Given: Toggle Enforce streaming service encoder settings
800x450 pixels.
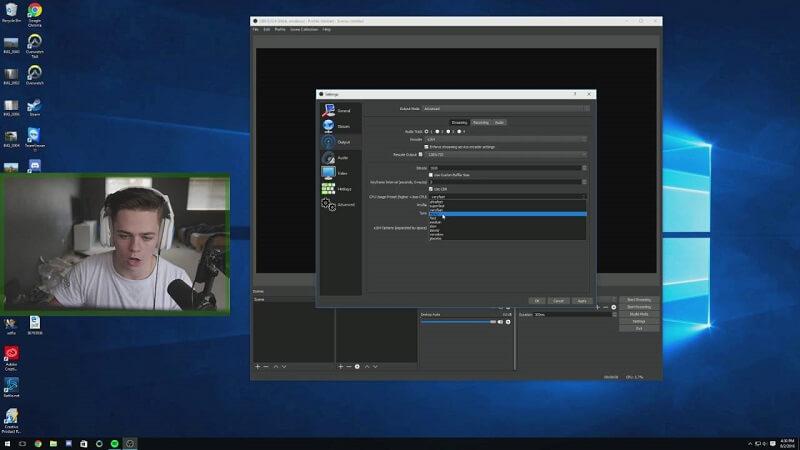Looking at the screenshot, I should pos(427,147).
